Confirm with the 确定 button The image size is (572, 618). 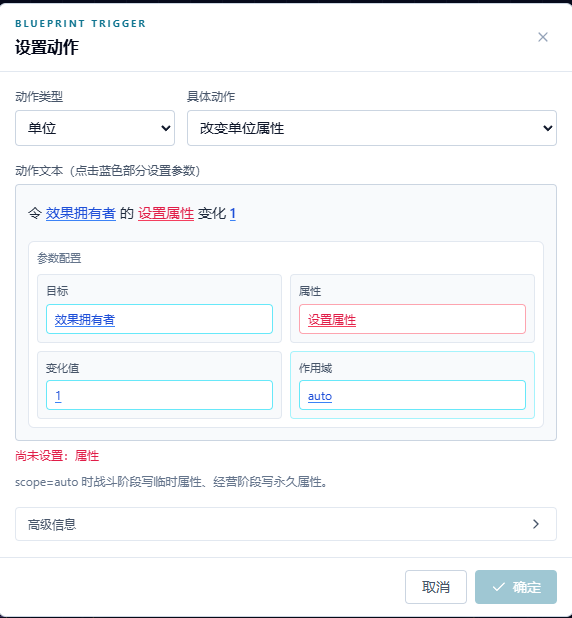pos(516,587)
